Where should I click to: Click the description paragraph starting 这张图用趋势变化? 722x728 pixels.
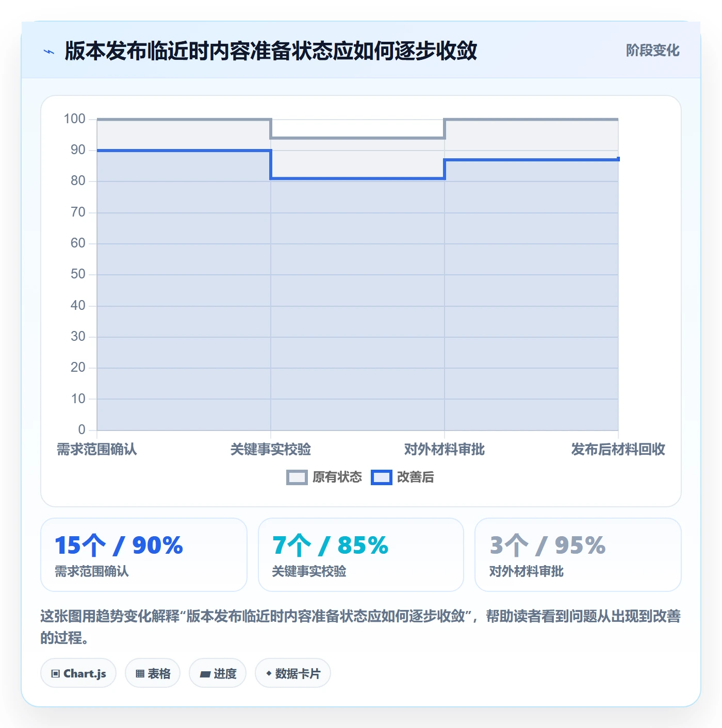click(360, 627)
